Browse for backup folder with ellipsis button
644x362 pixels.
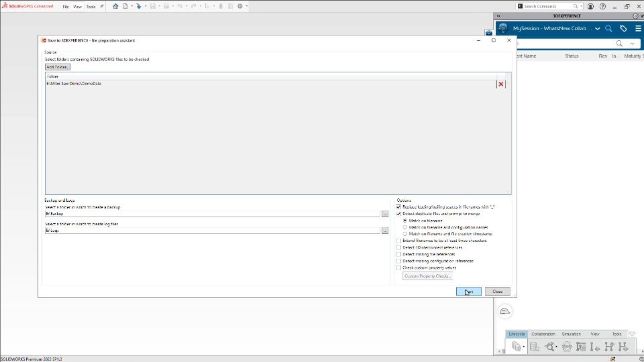point(385,214)
